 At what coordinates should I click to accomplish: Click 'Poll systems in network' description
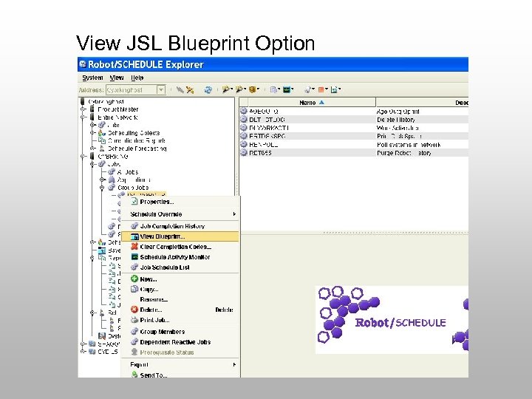click(x=409, y=145)
